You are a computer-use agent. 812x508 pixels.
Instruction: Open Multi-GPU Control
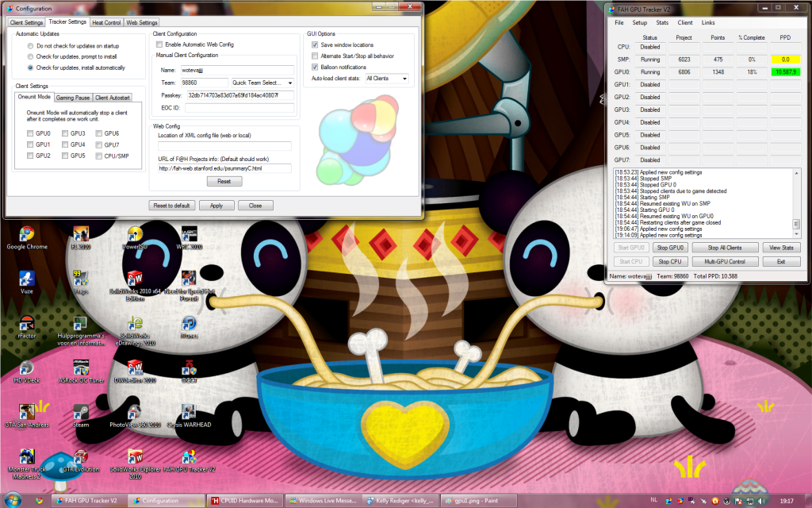coord(725,262)
